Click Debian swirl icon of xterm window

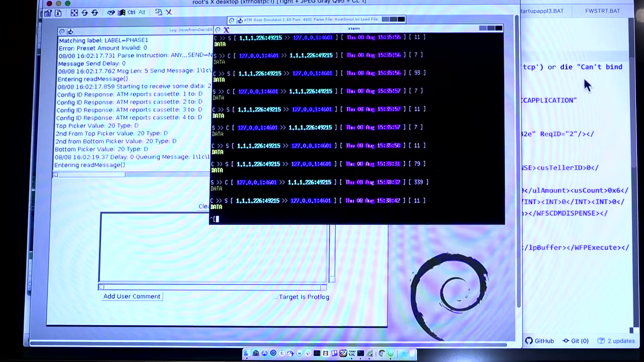coord(218,30)
